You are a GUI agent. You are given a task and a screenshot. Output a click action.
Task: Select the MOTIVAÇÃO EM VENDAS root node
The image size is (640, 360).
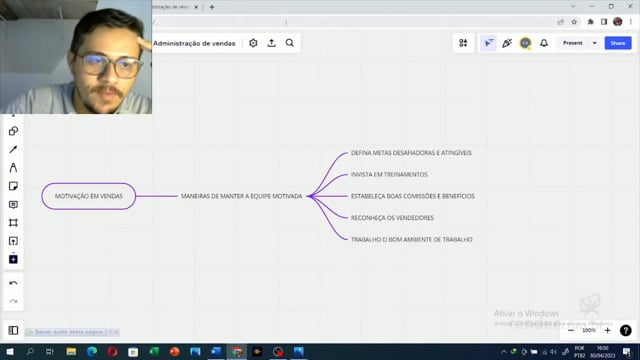89,196
